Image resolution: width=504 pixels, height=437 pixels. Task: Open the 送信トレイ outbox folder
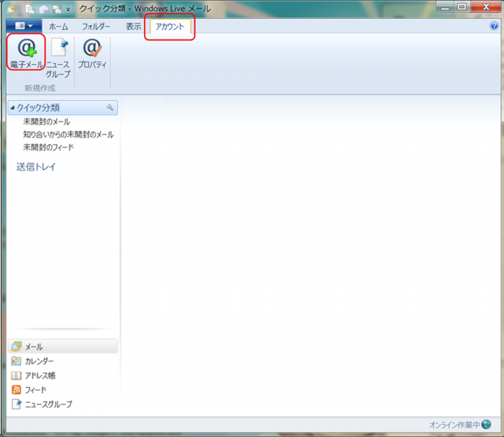[36, 167]
